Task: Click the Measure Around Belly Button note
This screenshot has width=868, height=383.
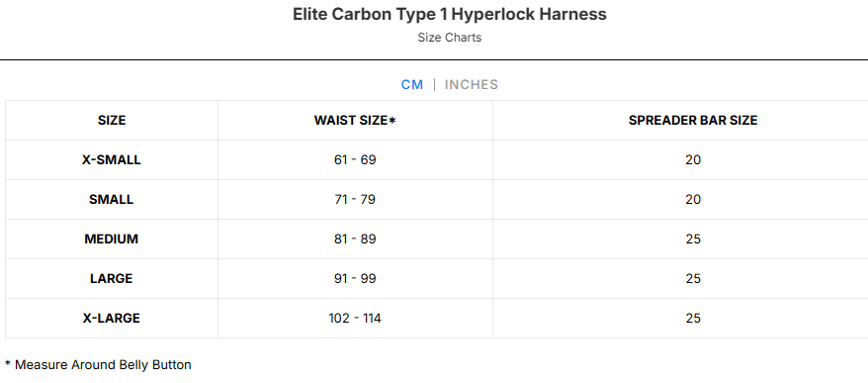Action: (x=98, y=365)
